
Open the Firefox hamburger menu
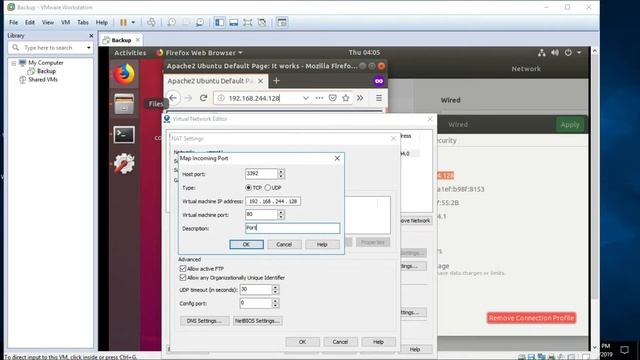(379, 98)
